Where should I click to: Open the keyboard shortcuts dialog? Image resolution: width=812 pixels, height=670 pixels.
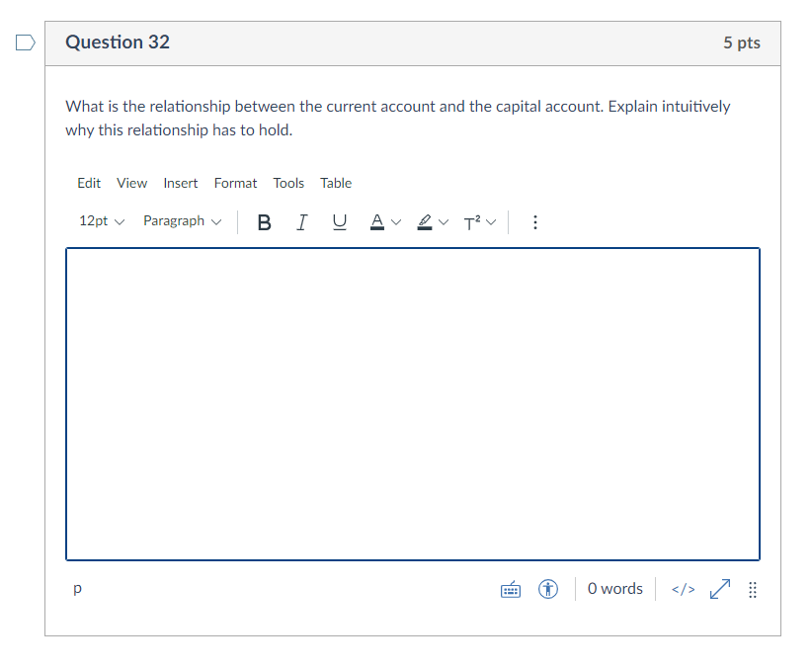[510, 589]
